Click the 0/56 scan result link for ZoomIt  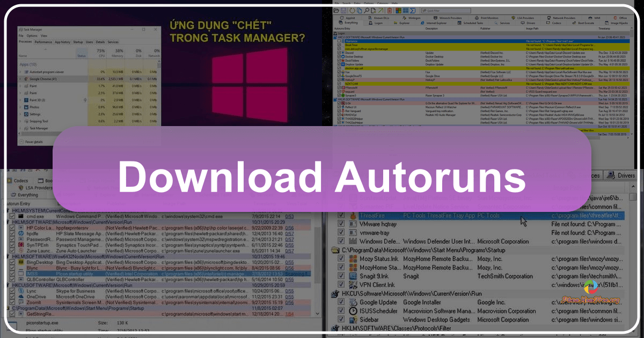(x=290, y=302)
